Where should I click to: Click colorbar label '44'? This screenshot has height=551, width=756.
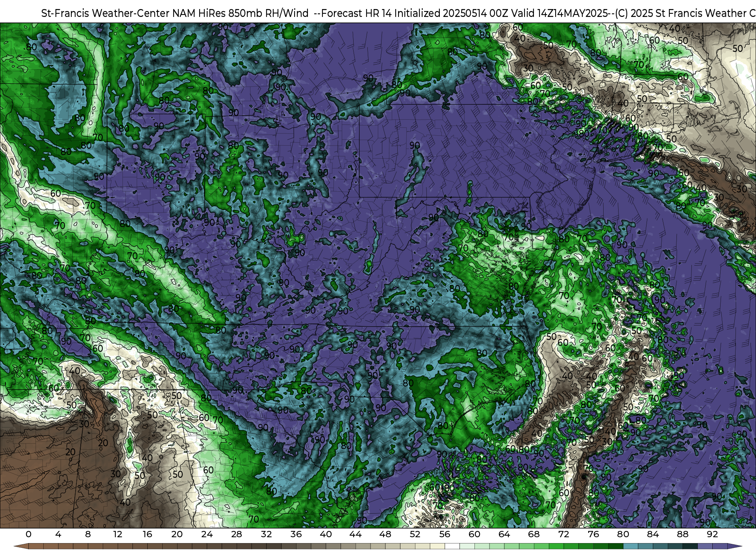[x=356, y=534]
